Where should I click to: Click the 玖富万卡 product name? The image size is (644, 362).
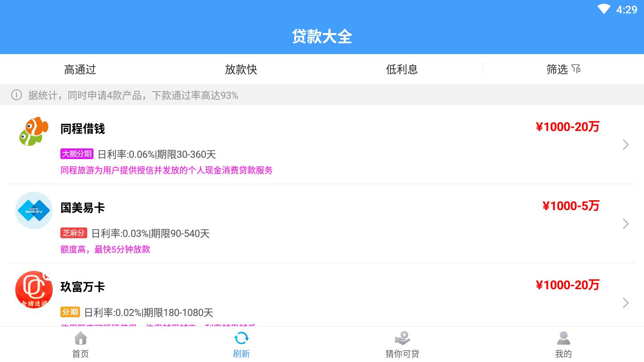(x=83, y=287)
